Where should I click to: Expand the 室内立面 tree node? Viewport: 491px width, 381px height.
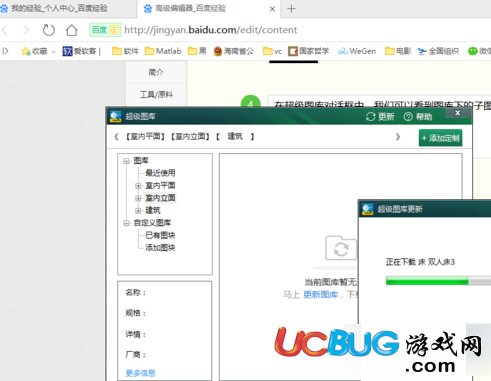tap(138, 198)
